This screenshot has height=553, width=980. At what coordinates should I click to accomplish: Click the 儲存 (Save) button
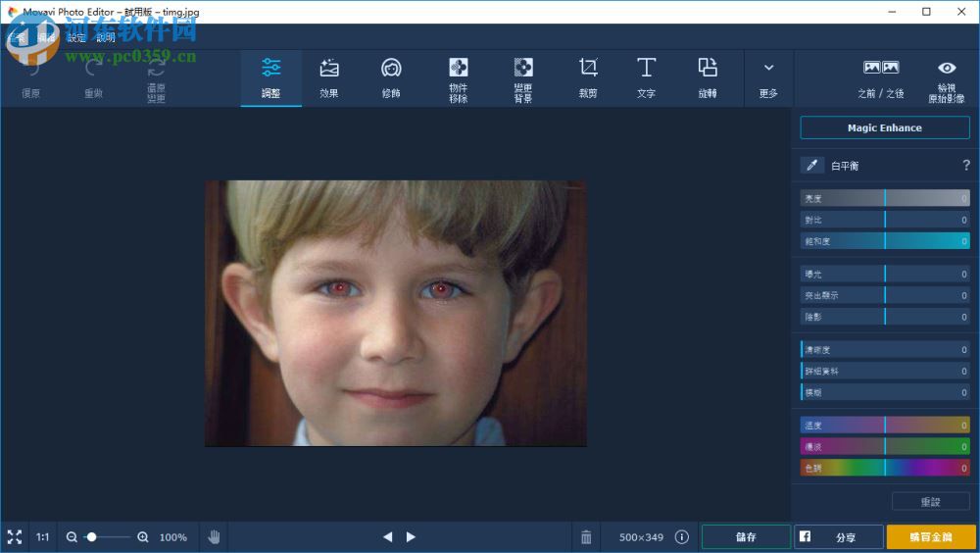click(746, 536)
